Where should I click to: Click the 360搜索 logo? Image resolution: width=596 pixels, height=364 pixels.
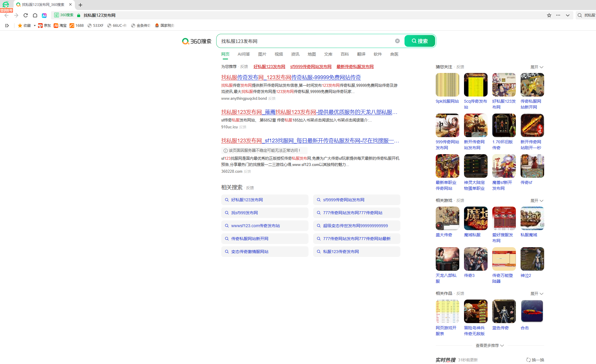197,41
